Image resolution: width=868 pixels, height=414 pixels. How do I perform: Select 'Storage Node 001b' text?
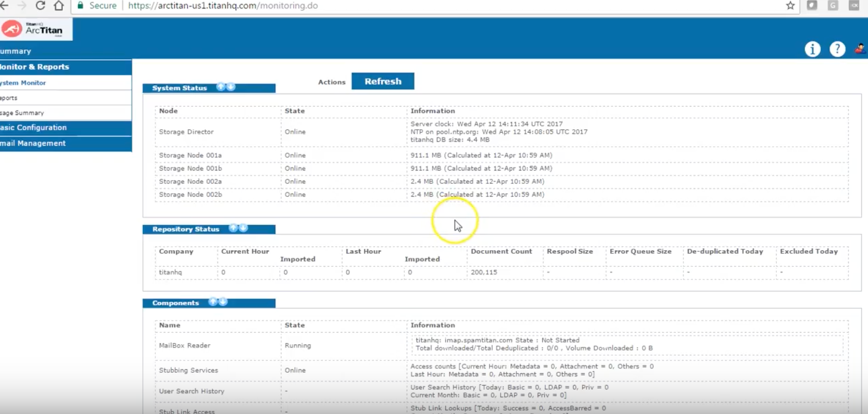pos(190,168)
